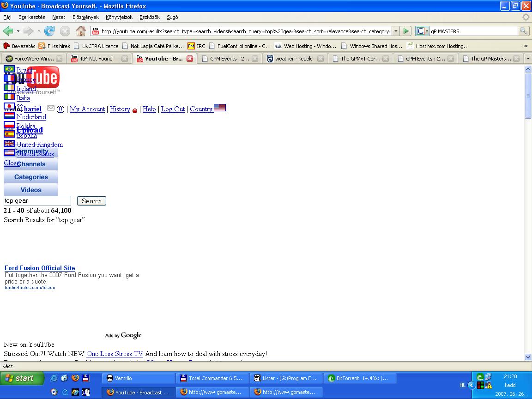The image size is (532, 399).
Task: Show more bookmarks toolbar chevron
Action: pos(526,46)
